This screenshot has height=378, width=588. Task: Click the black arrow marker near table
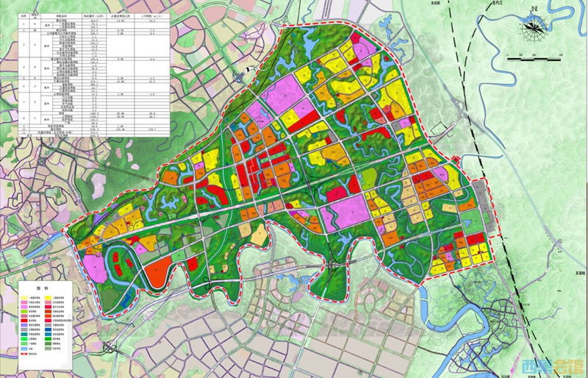(x=248, y=71)
